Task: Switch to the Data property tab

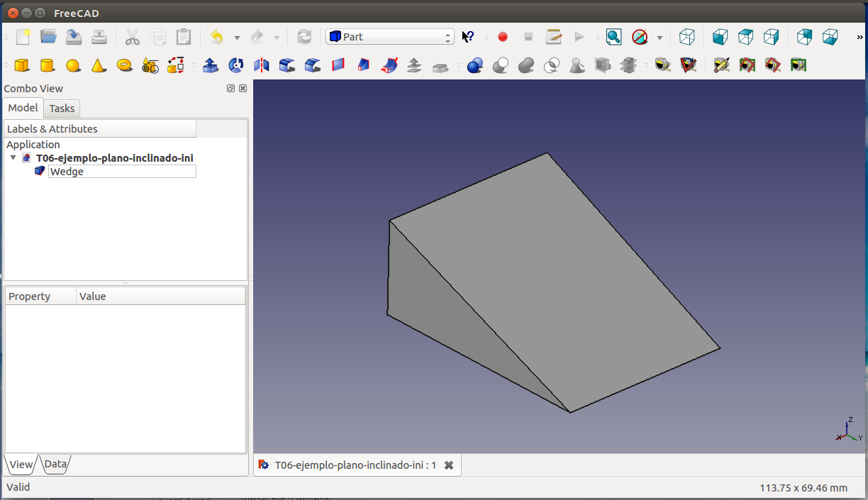Action: [55, 465]
